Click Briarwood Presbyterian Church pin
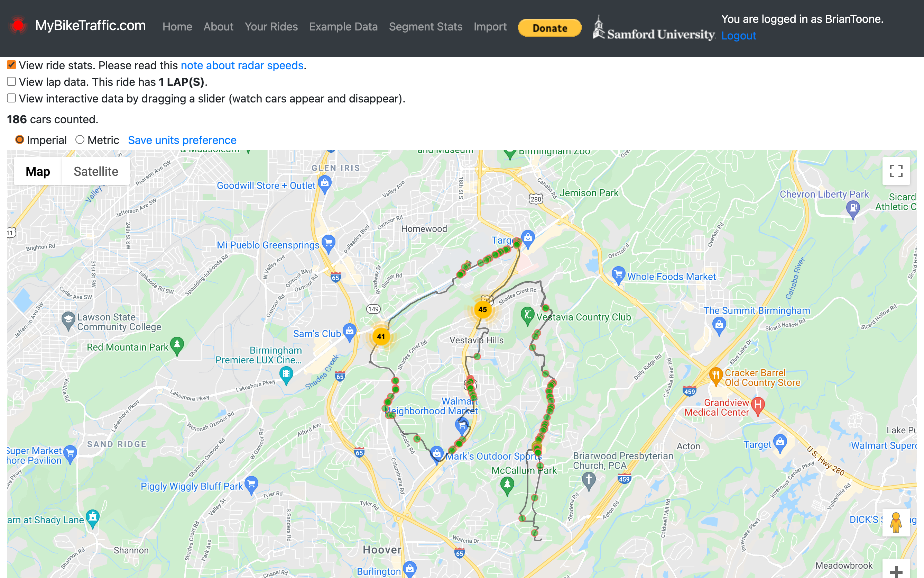 pos(589,481)
